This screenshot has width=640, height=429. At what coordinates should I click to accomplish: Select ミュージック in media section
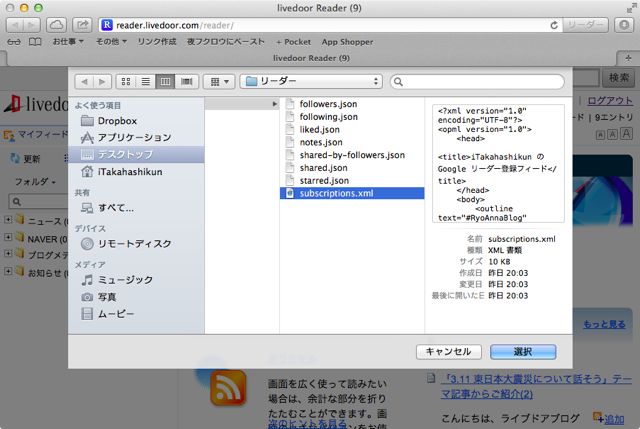click(136, 280)
